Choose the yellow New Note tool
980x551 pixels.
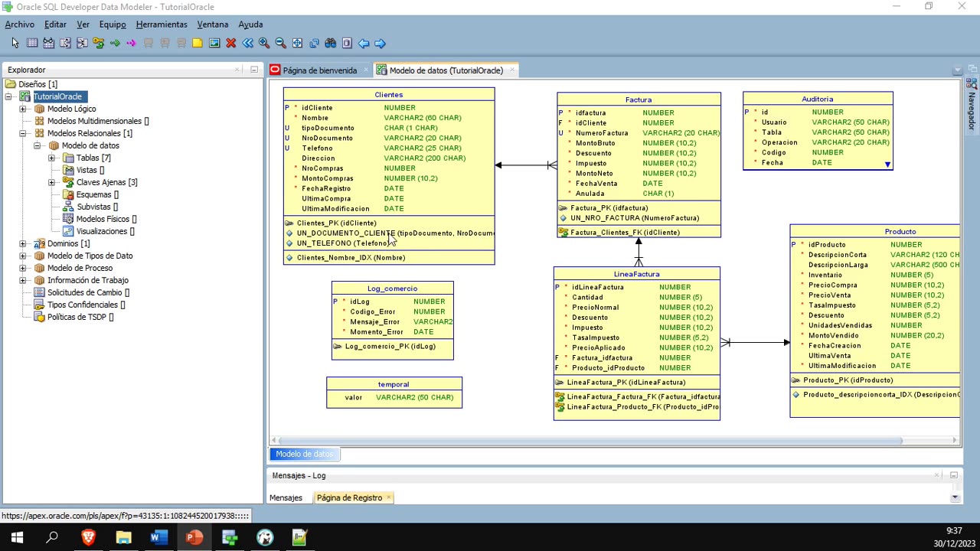(x=198, y=44)
